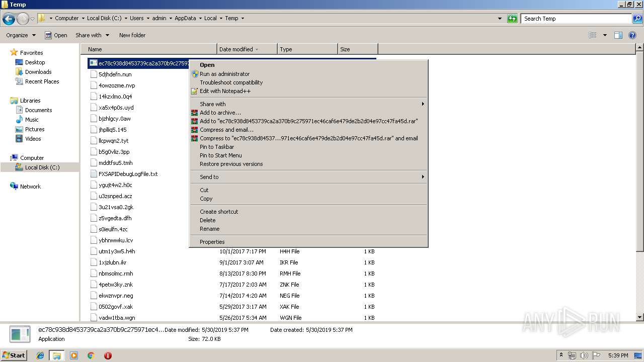Click the scrollbar down arrow

click(x=639, y=317)
